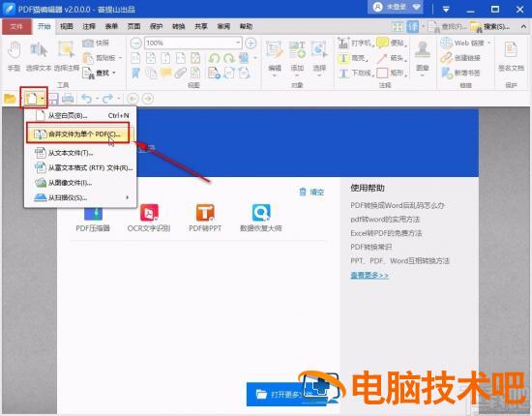532x416 pixels.
Task: Switch to the Share (共享) ribbon tab
Action: [x=201, y=26]
